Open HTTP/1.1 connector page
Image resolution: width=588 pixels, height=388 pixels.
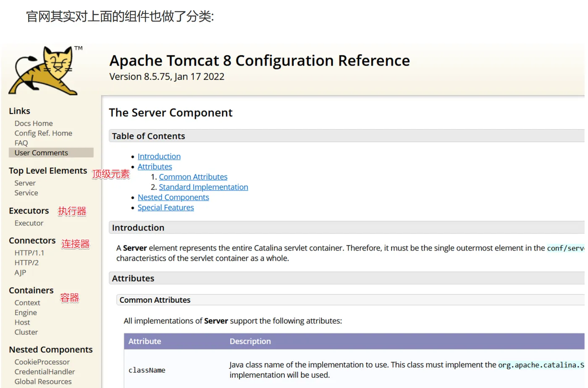coord(29,253)
